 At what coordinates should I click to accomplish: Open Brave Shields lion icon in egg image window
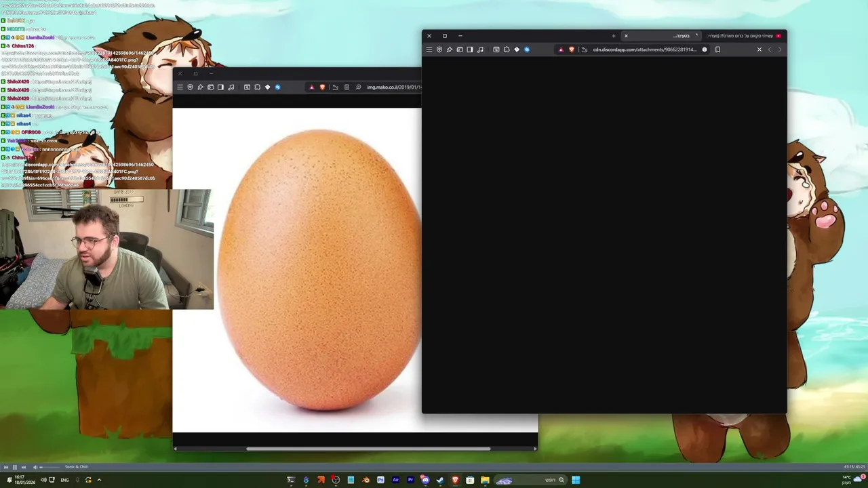(x=322, y=87)
